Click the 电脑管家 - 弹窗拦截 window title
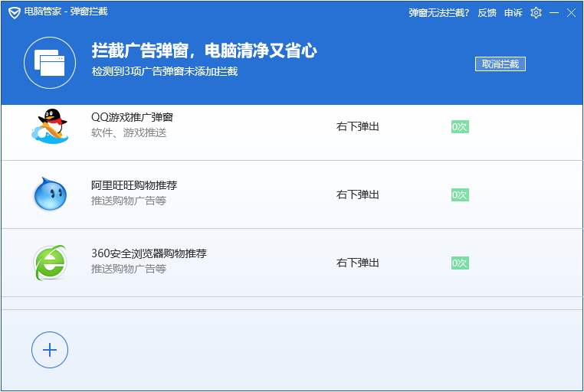The width and height of the screenshot is (584, 392). click(66, 11)
